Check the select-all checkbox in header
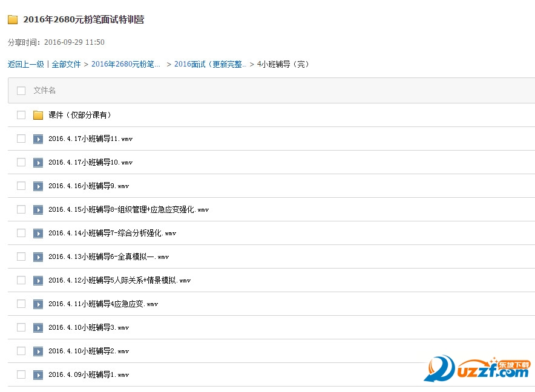Viewport: 535px width, 392px height. (x=21, y=90)
